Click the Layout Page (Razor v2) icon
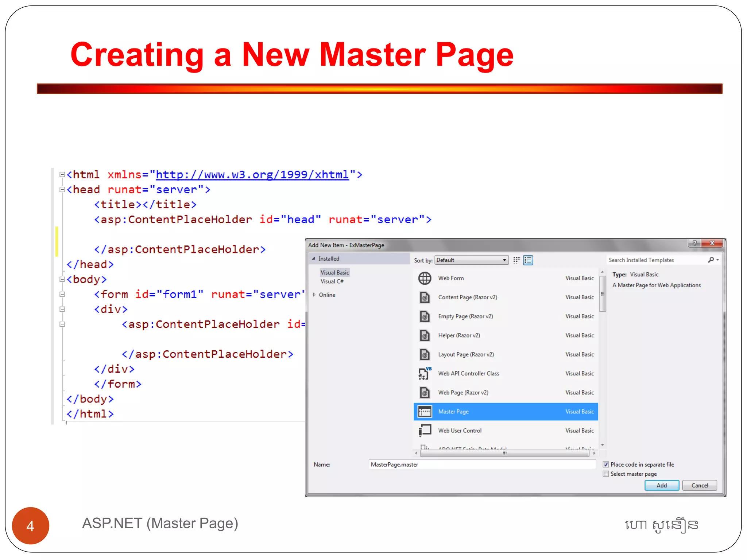Image resolution: width=747 pixels, height=560 pixels. (x=425, y=354)
